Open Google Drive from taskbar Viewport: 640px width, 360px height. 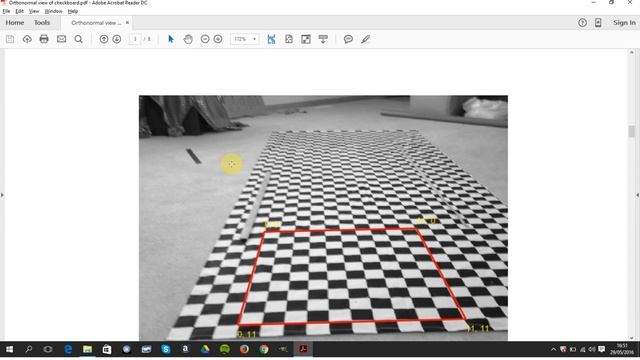coord(204,349)
